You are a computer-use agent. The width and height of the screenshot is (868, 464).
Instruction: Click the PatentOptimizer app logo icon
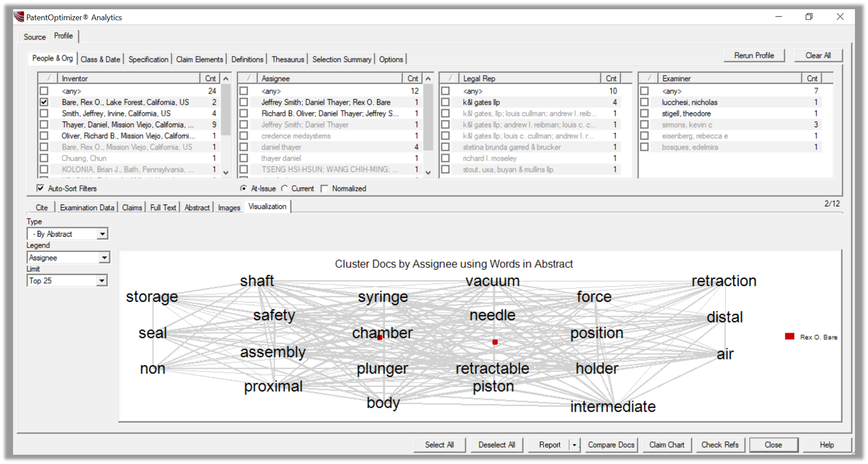coord(19,17)
